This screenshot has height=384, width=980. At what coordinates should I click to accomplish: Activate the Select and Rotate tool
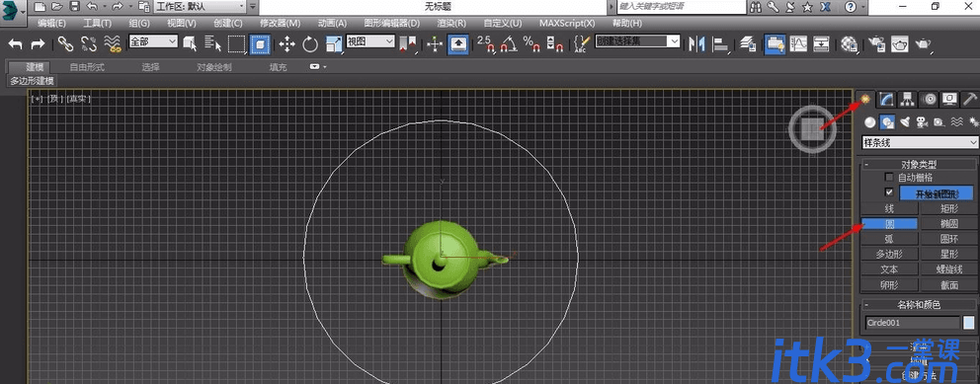tap(310, 43)
